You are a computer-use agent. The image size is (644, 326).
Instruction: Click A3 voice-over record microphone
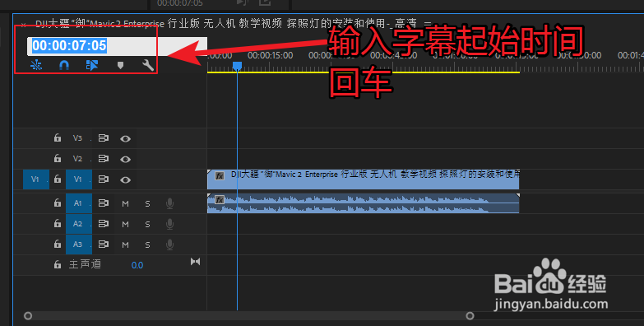[169, 244]
